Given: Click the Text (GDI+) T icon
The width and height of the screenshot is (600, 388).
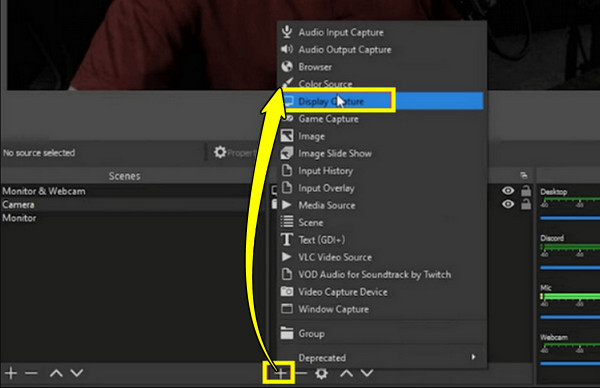Looking at the screenshot, I should pyautogui.click(x=287, y=240).
